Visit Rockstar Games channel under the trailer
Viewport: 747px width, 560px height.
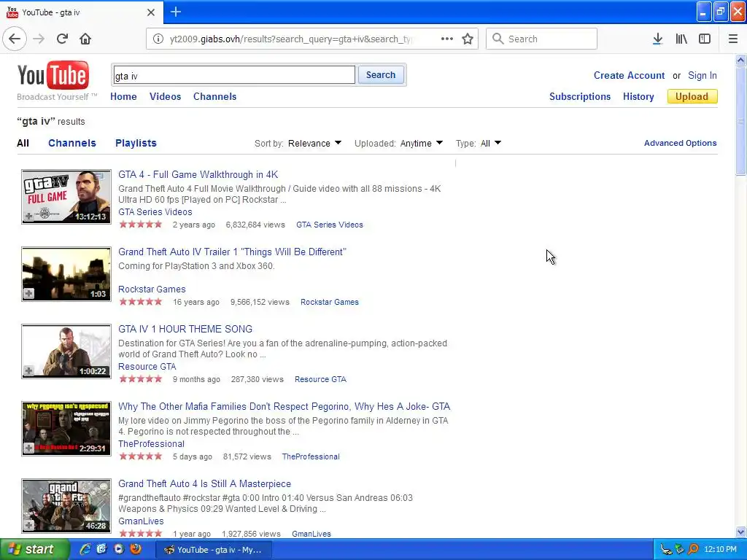point(152,289)
